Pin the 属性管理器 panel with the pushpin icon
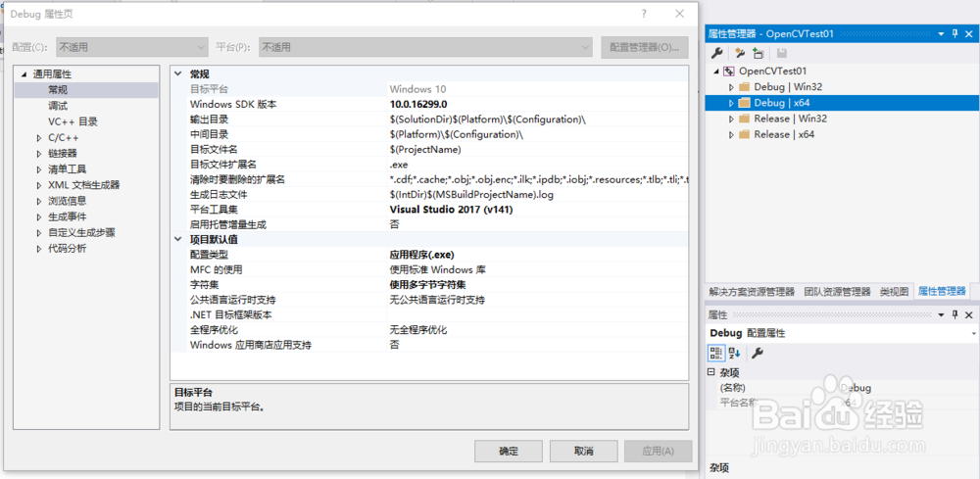The height and width of the screenshot is (479, 980). coord(955,33)
